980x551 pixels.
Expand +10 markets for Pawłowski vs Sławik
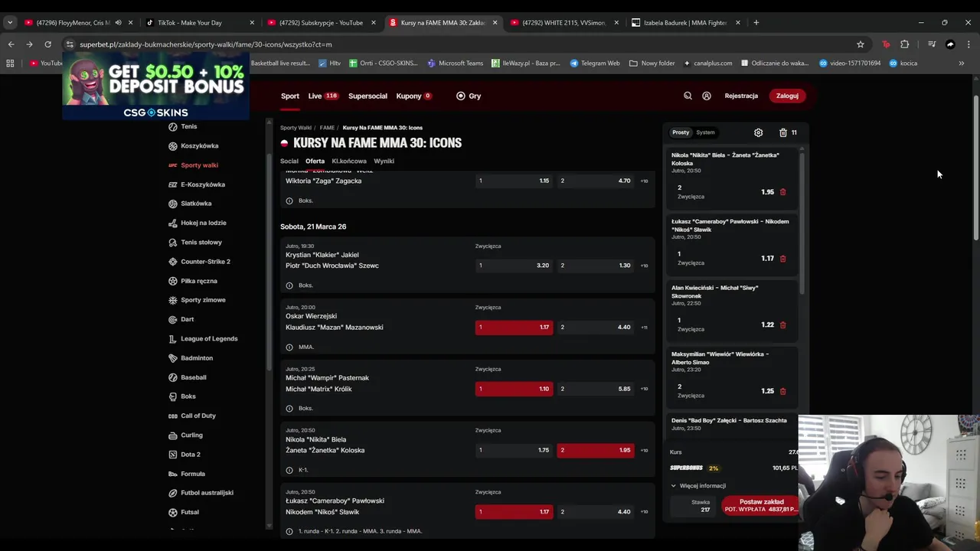click(x=644, y=512)
